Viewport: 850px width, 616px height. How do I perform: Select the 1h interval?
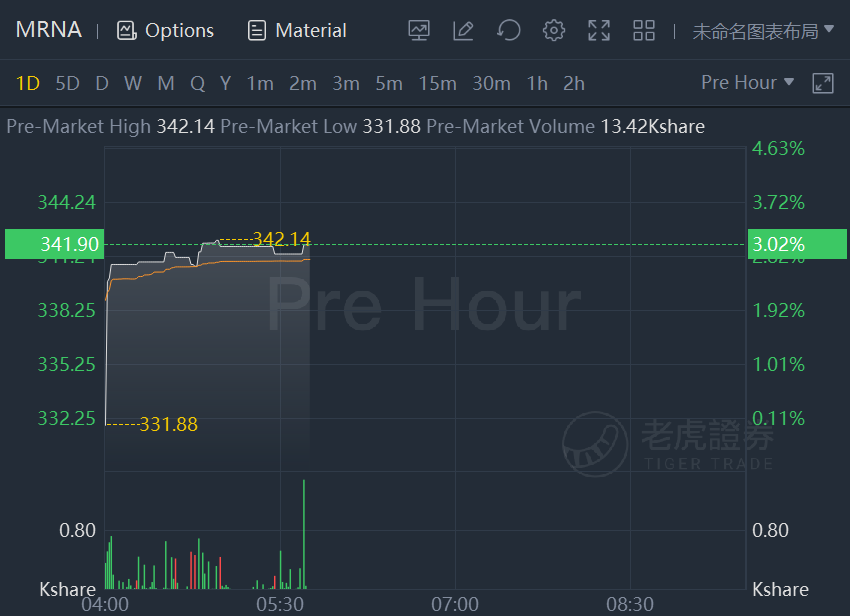point(537,84)
